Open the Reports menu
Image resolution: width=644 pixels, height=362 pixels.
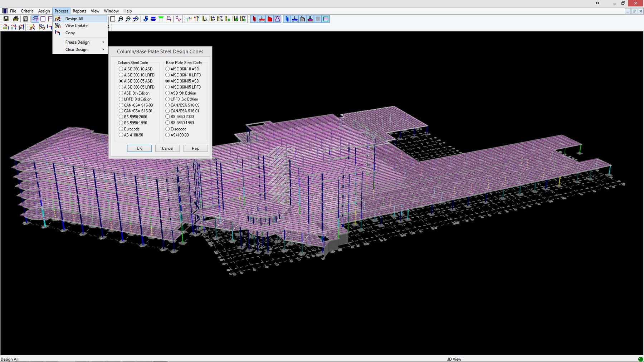pos(79,11)
